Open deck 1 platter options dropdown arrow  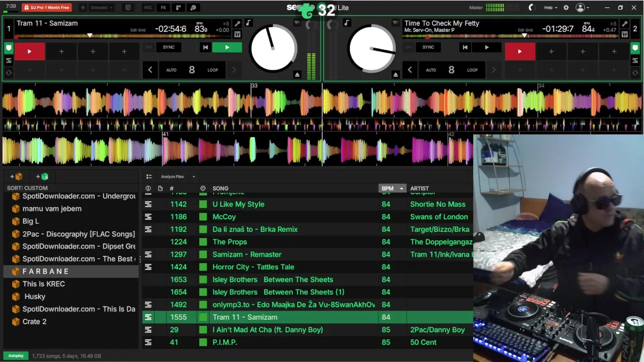(297, 23)
